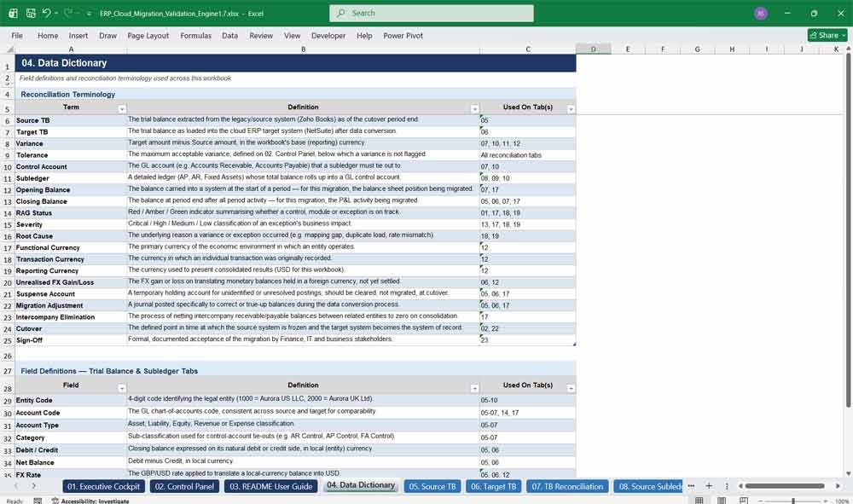Open the Reconciliation Definition filter dropdown
The height and width of the screenshot is (504, 853).
pyautogui.click(x=474, y=109)
